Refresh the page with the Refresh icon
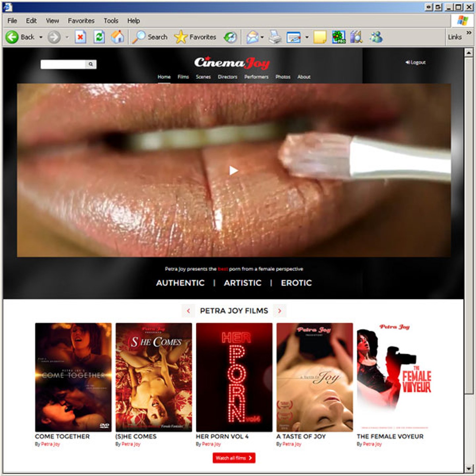This screenshot has width=476, height=476. pyautogui.click(x=99, y=37)
